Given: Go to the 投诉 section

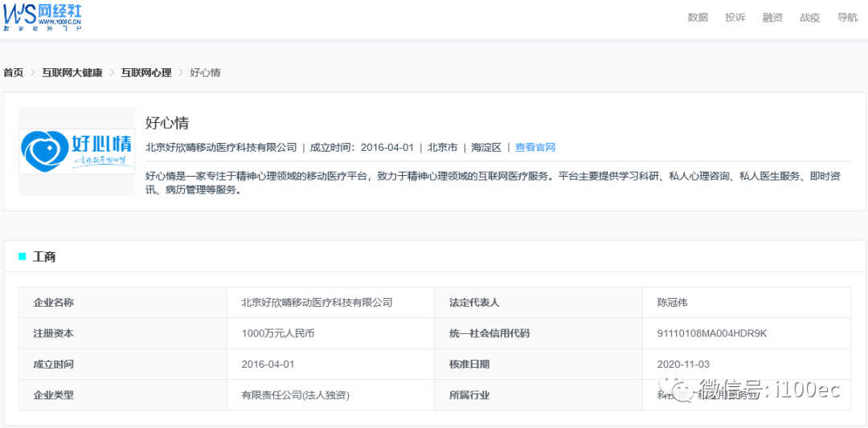Looking at the screenshot, I should click(735, 17).
